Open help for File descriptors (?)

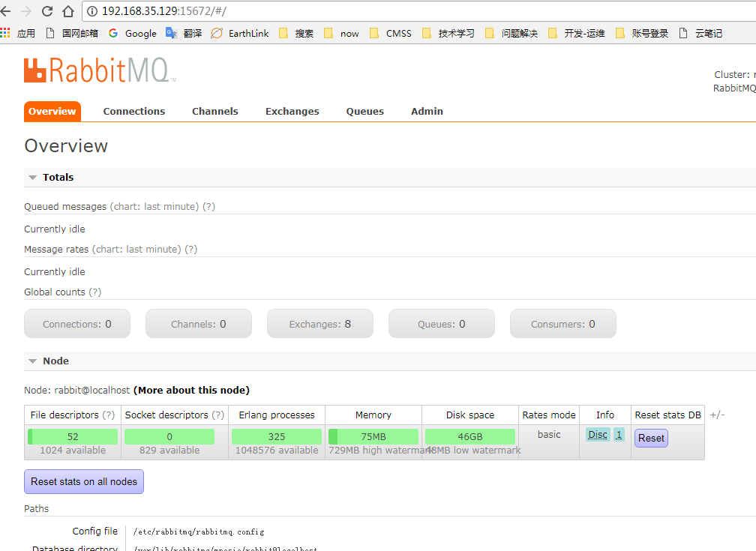(x=109, y=415)
